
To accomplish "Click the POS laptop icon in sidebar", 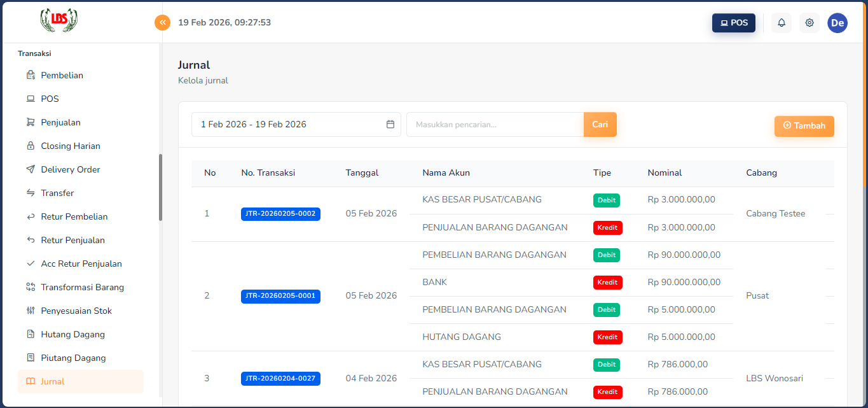I will [x=31, y=99].
